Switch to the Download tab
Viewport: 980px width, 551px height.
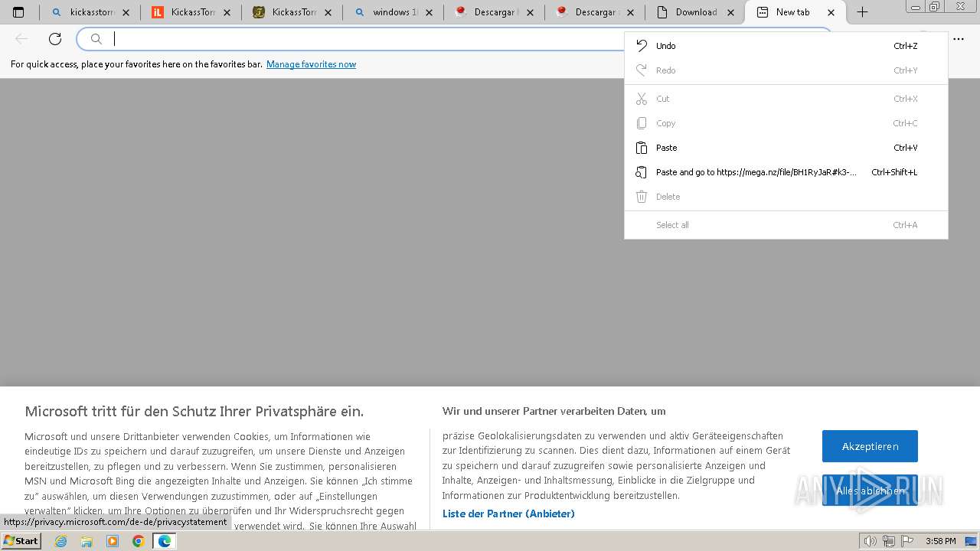point(695,12)
